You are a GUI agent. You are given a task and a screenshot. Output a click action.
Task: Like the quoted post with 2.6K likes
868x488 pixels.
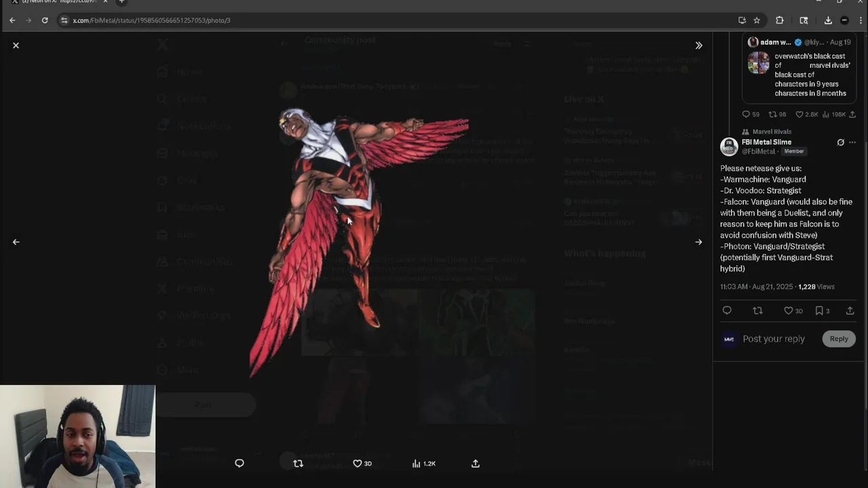pyautogui.click(x=807, y=115)
